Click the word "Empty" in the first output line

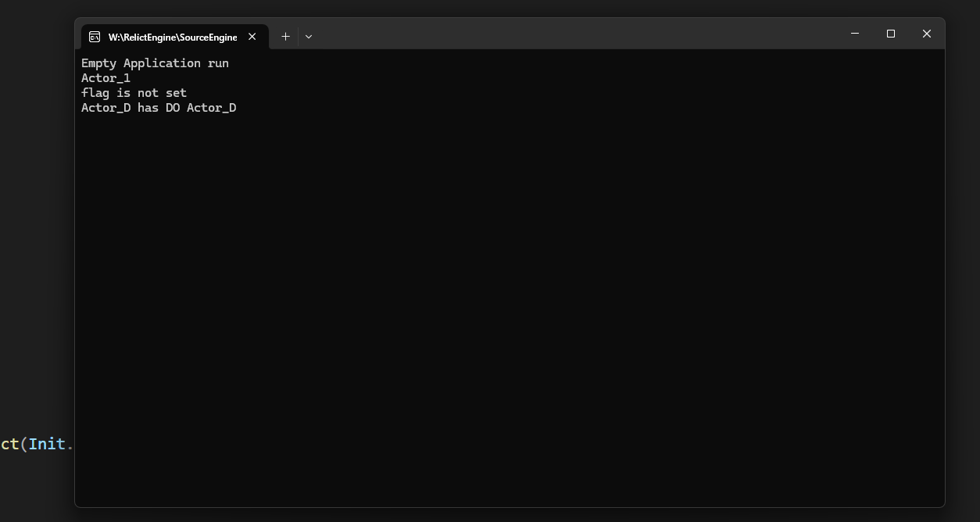coord(98,63)
